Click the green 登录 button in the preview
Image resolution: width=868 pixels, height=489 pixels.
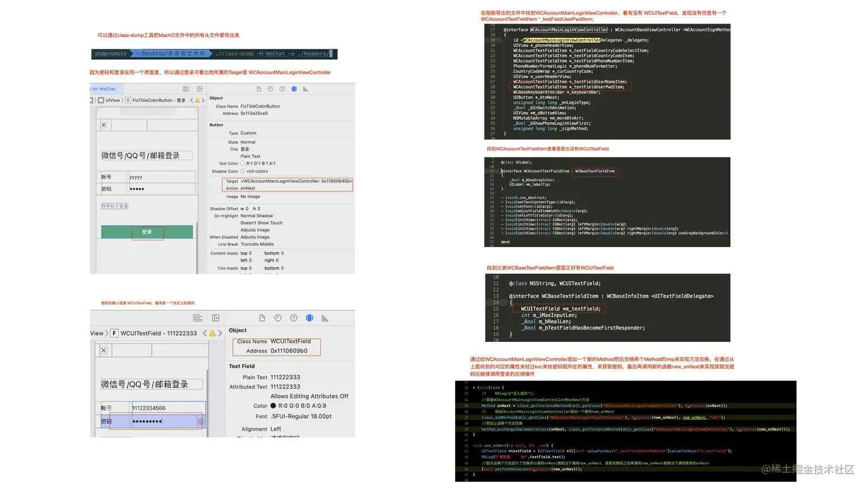click(147, 232)
